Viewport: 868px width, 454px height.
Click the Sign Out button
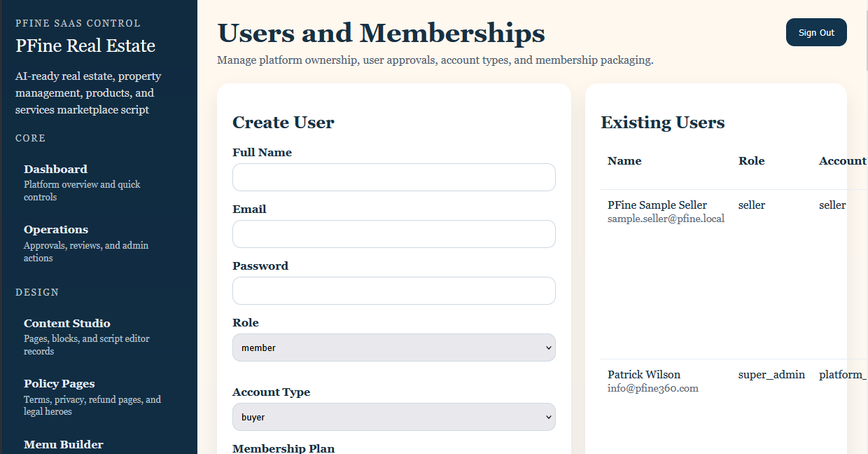pos(816,32)
